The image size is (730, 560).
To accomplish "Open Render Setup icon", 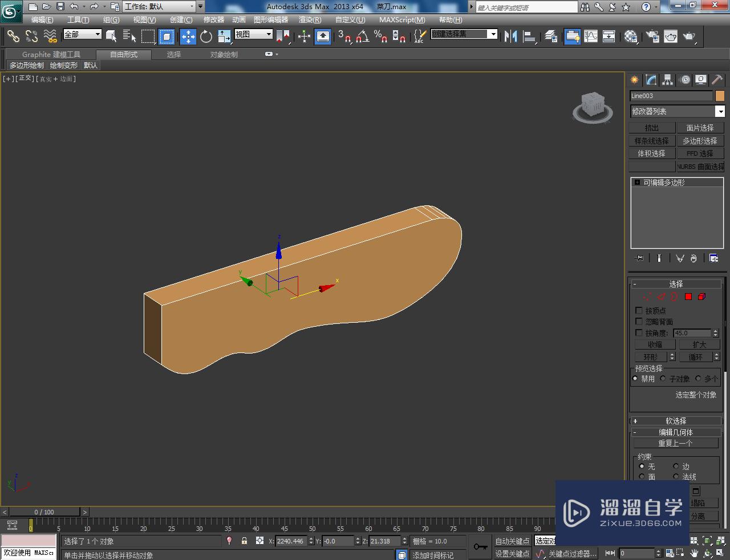I will [x=652, y=36].
